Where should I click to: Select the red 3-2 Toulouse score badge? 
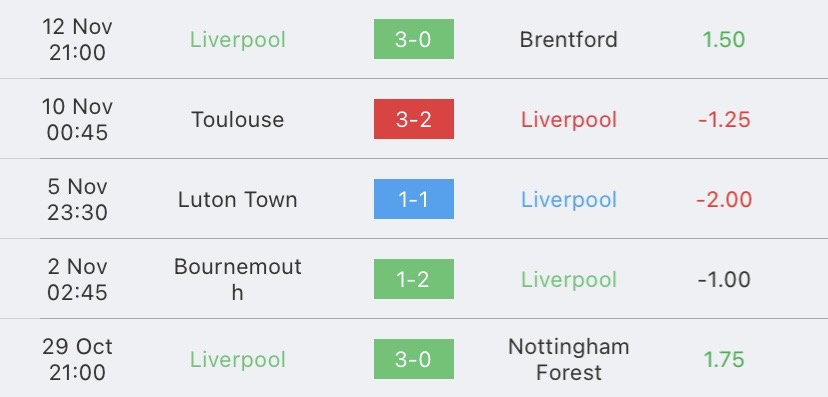[413, 119]
